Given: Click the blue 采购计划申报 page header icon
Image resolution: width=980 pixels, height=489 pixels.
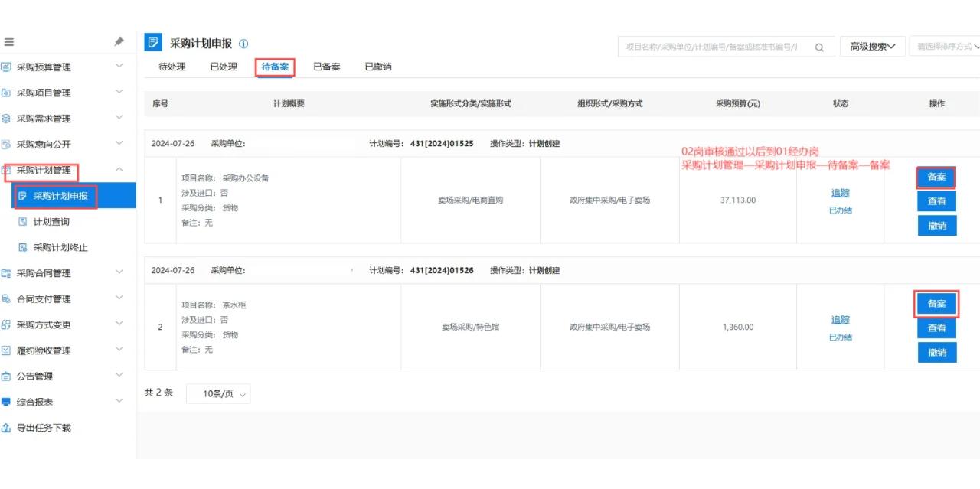Looking at the screenshot, I should click(153, 43).
